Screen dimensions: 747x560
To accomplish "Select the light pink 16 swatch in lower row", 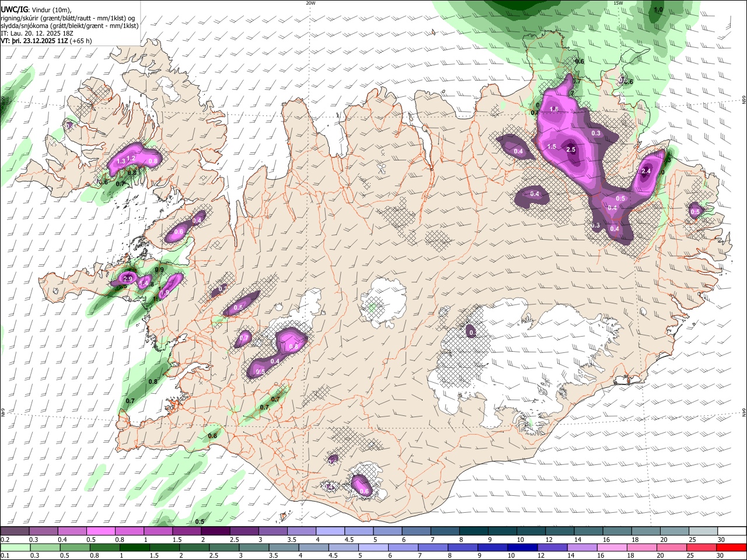I will [612, 547].
